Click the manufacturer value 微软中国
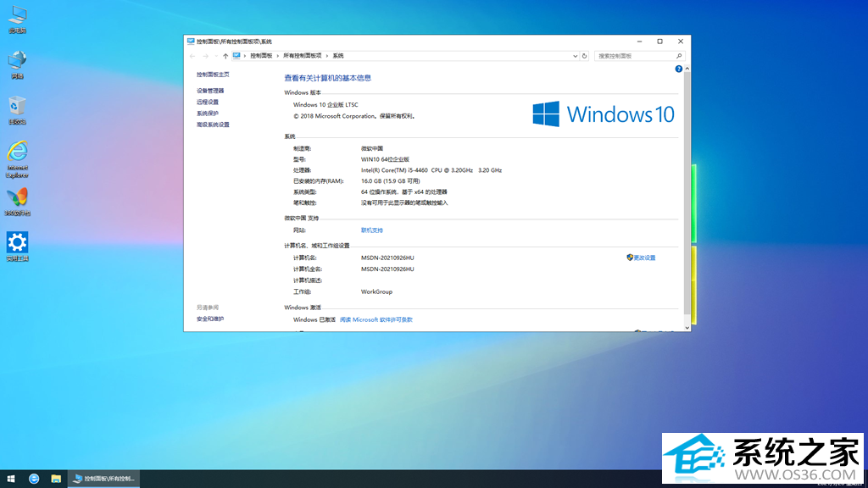This screenshot has height=488, width=868. point(372,148)
